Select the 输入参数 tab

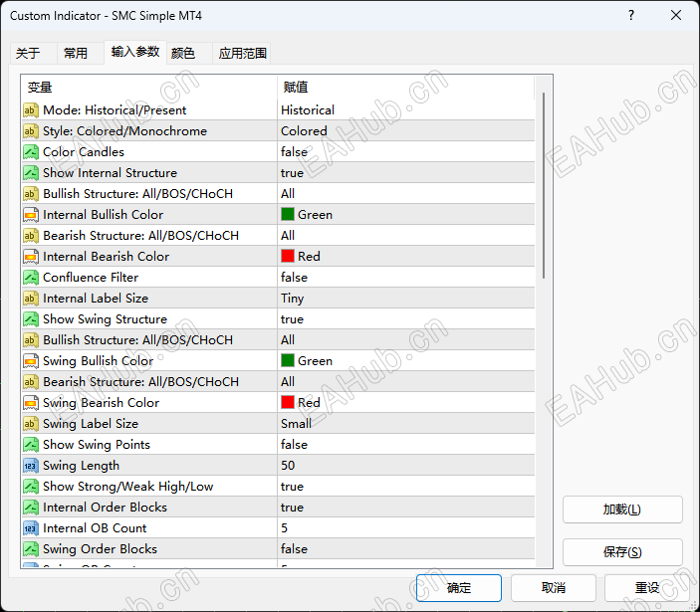135,52
